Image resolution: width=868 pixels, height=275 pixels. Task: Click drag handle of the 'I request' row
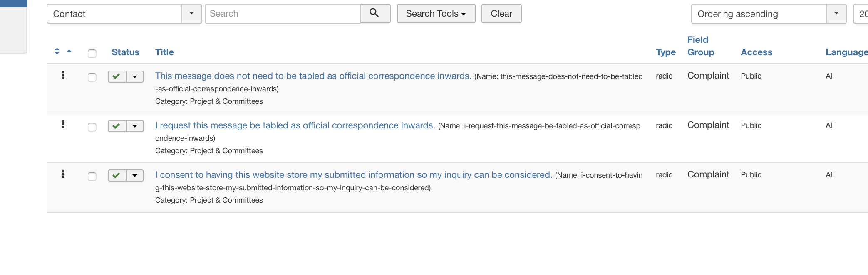[63, 125]
